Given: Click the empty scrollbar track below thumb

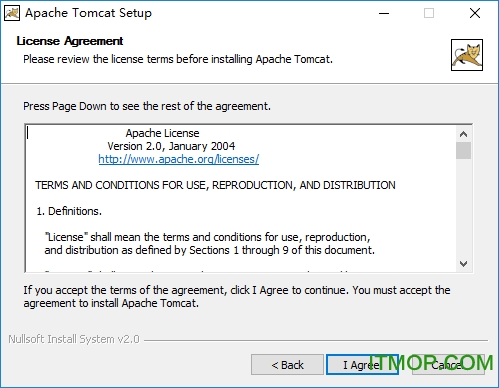Looking at the screenshot, I should tap(463, 207).
